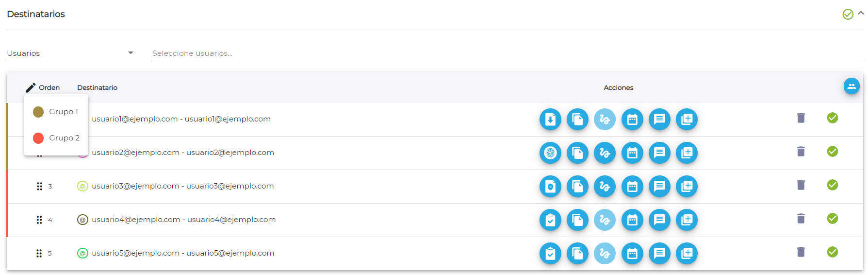The image size is (868, 275).
Task: Open the Usuarios dropdown
Action: click(x=71, y=53)
